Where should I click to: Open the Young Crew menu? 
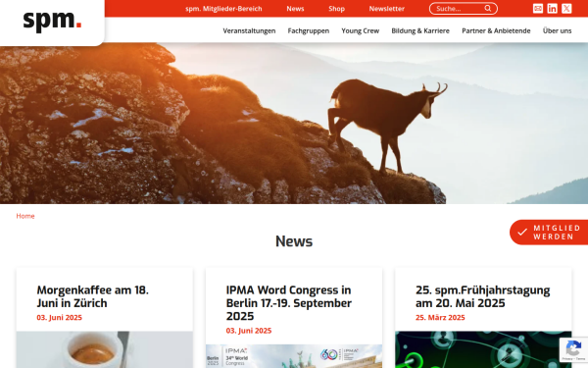click(360, 30)
